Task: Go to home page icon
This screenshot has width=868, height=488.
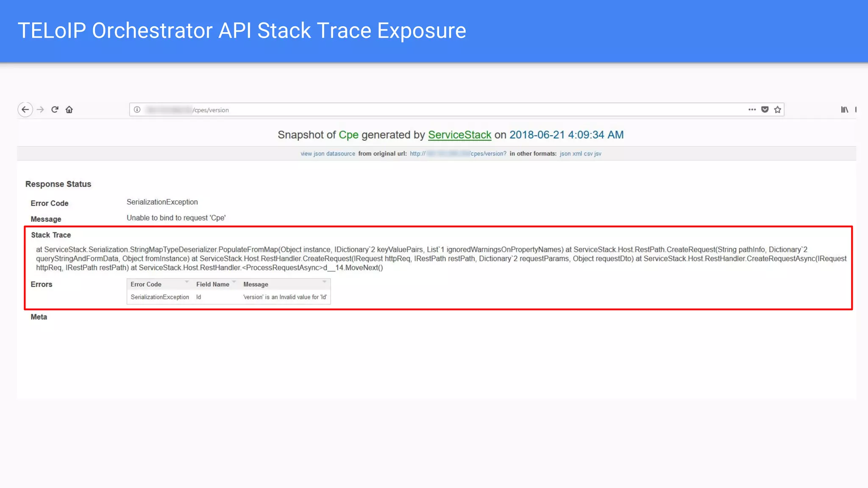Action: 69,110
